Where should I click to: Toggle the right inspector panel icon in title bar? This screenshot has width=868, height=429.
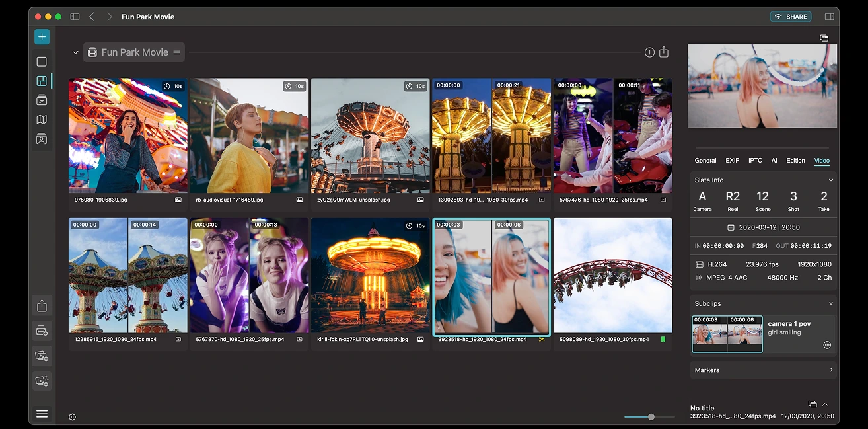pyautogui.click(x=829, y=17)
